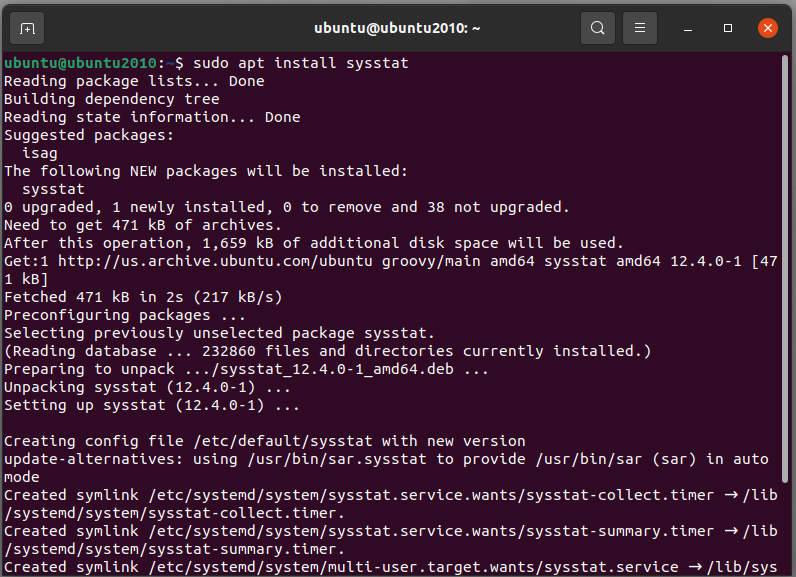Minimize the terminal window
Screen dimensions: 796x577
[688, 28]
